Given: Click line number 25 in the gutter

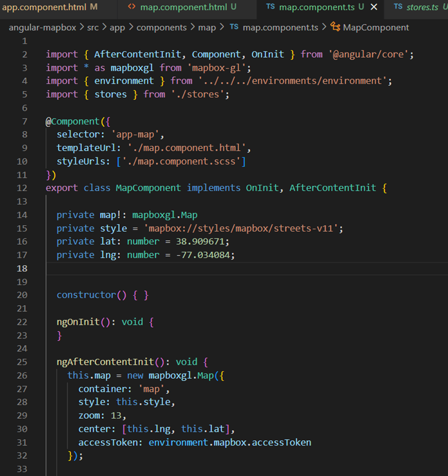Looking at the screenshot, I should [x=24, y=362].
